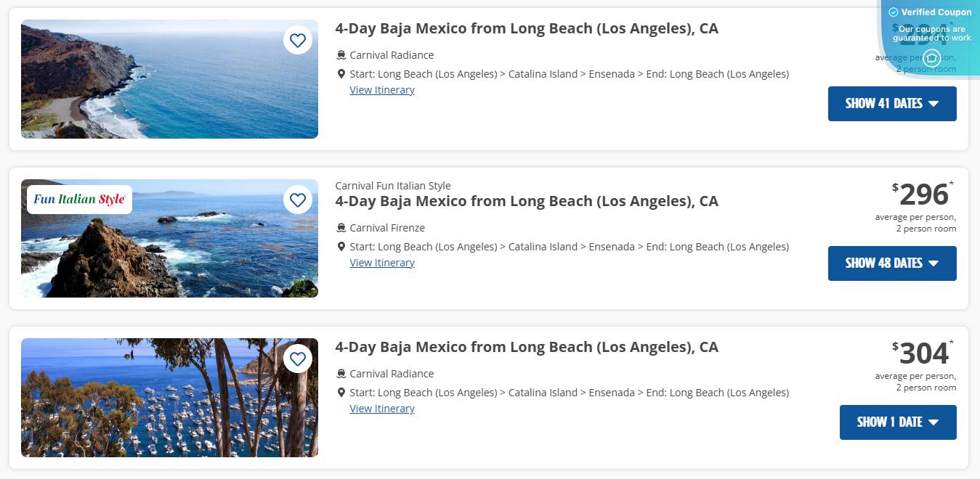Click the Verified Coupon checkmark icon
This screenshot has height=479, width=980.
[894, 12]
